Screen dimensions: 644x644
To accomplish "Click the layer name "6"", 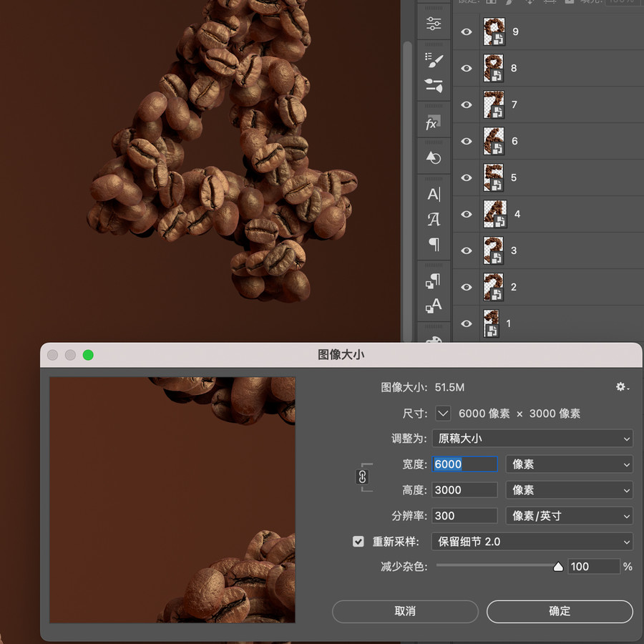I will pyautogui.click(x=514, y=141).
